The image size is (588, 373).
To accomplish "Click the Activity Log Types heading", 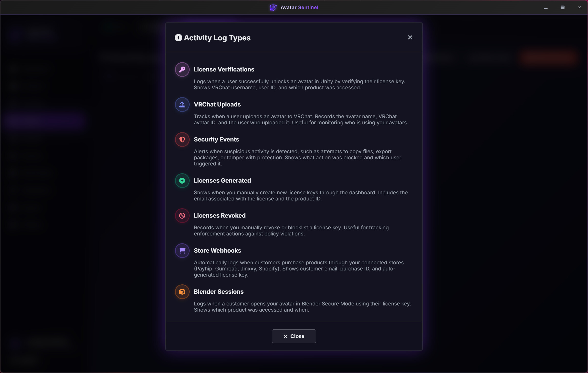I will click(x=217, y=38).
